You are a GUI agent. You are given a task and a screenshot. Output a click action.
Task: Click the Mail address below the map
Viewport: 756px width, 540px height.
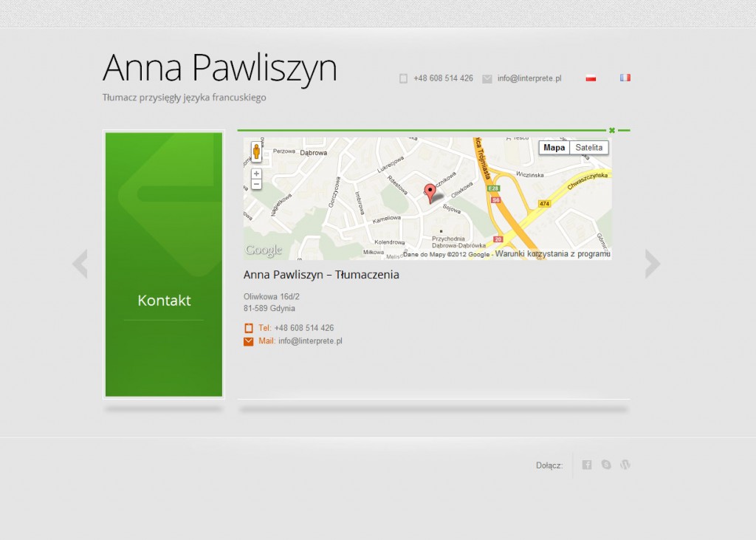310,341
